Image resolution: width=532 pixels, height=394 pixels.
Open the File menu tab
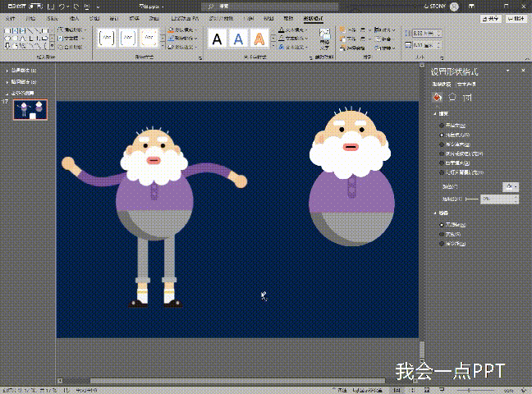pos(11,18)
